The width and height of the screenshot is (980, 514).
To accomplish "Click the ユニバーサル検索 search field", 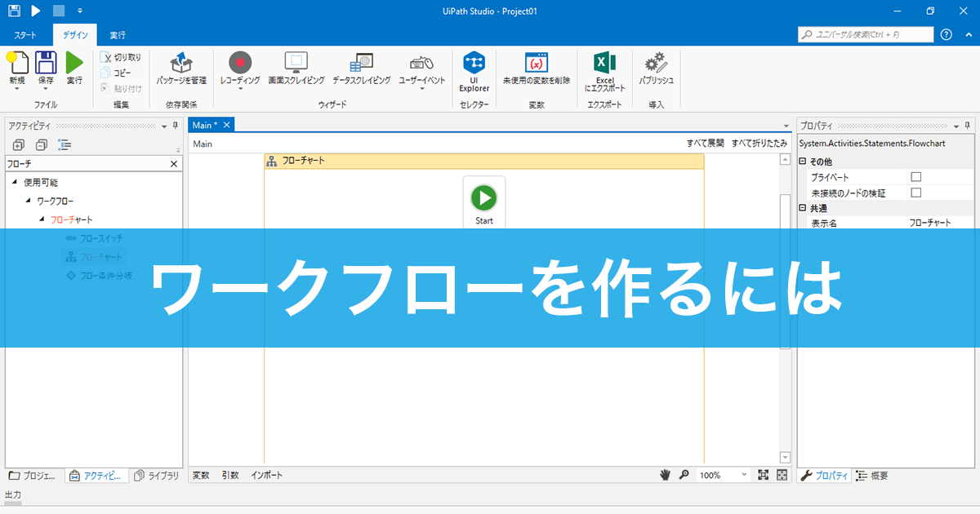I will coord(866,34).
